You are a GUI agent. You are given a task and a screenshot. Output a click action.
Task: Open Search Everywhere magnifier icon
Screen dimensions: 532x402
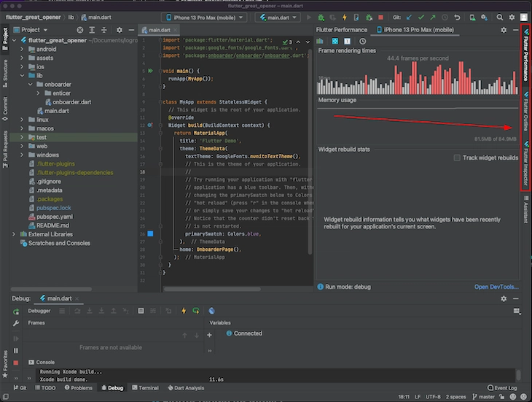499,18
